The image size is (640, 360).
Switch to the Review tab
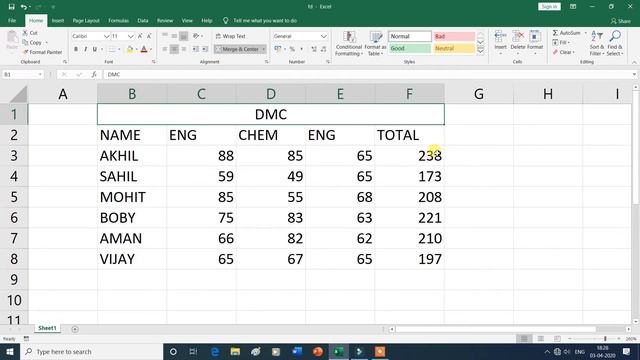coord(165,20)
